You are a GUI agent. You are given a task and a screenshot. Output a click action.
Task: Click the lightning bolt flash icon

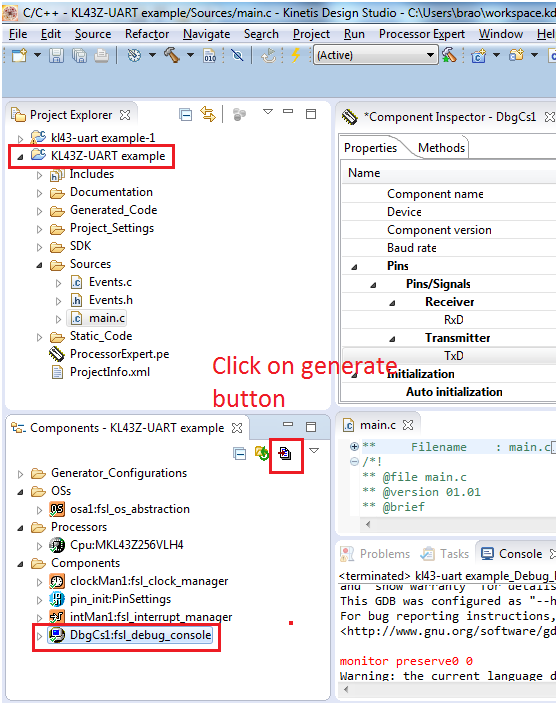pos(295,55)
